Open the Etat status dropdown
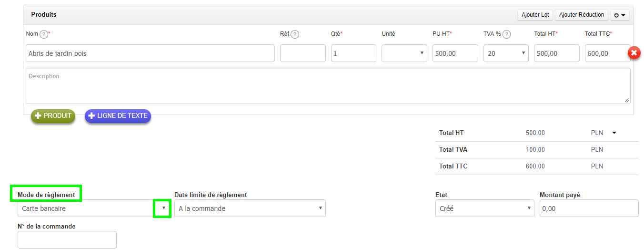This screenshot has width=644, height=250. coord(484,208)
